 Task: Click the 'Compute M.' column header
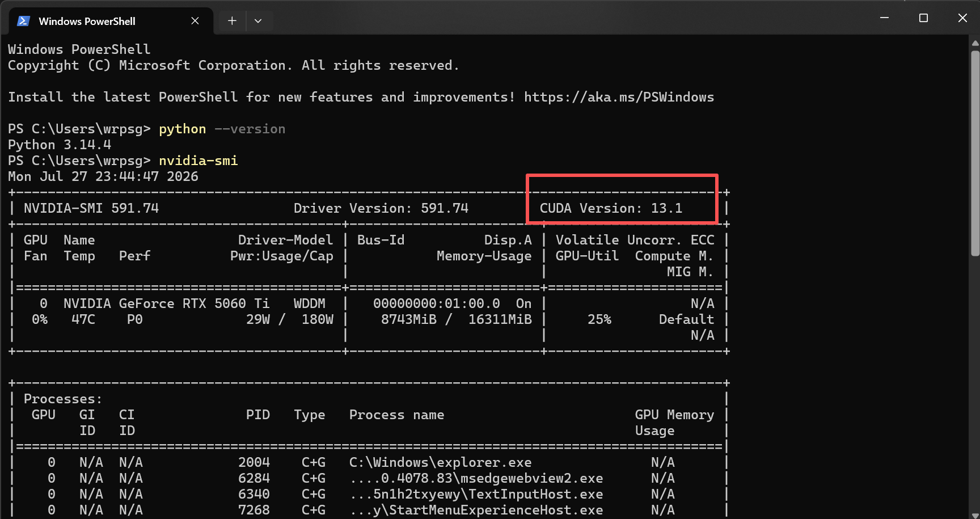pyautogui.click(x=674, y=256)
